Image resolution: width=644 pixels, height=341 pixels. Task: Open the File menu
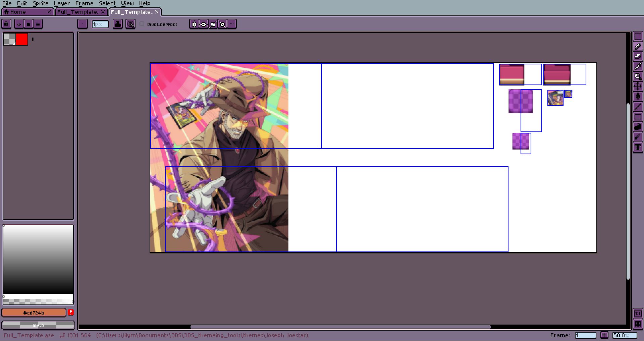click(7, 3)
